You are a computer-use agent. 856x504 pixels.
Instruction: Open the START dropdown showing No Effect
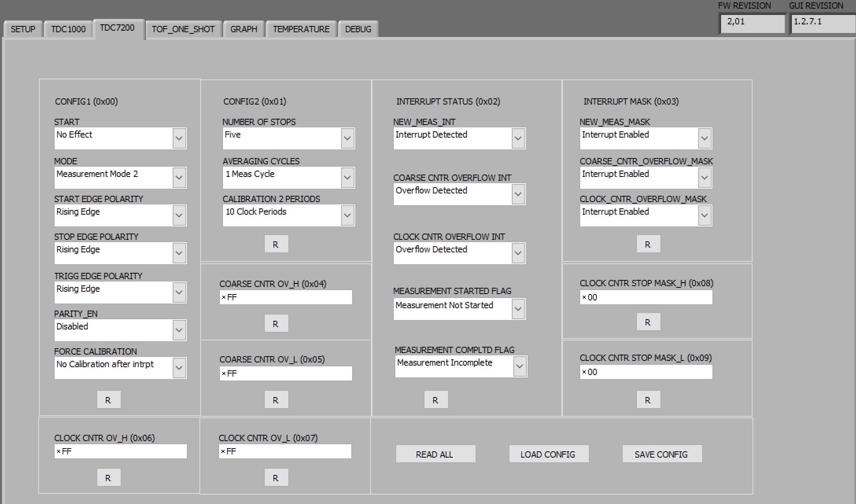[179, 138]
